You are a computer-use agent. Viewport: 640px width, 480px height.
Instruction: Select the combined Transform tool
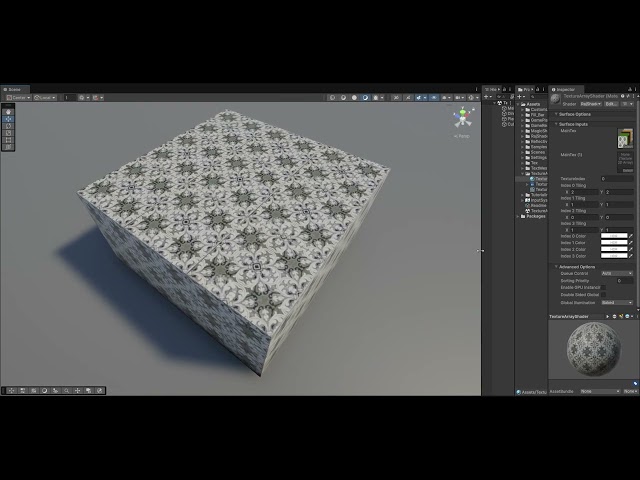(8, 147)
